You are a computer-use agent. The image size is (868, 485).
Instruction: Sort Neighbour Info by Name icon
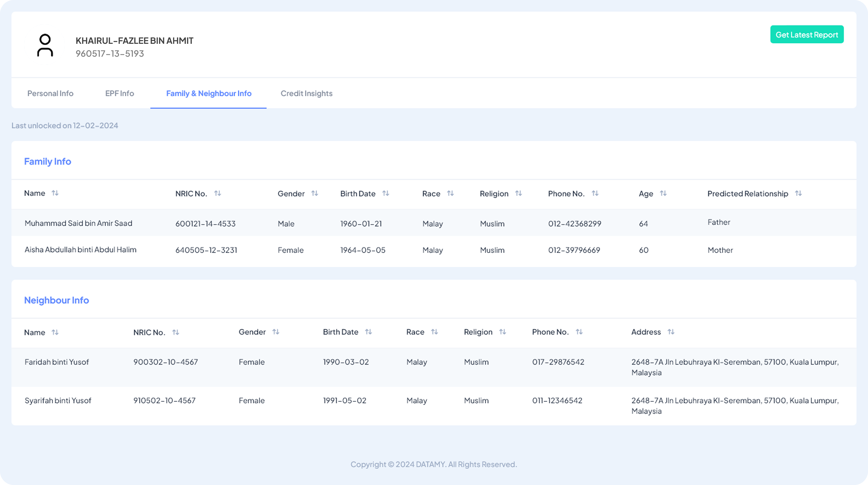tap(55, 332)
